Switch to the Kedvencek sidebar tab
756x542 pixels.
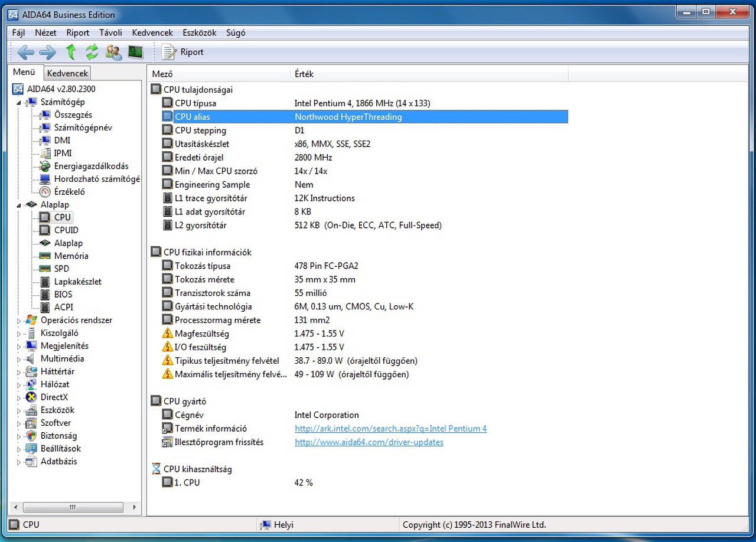point(67,73)
